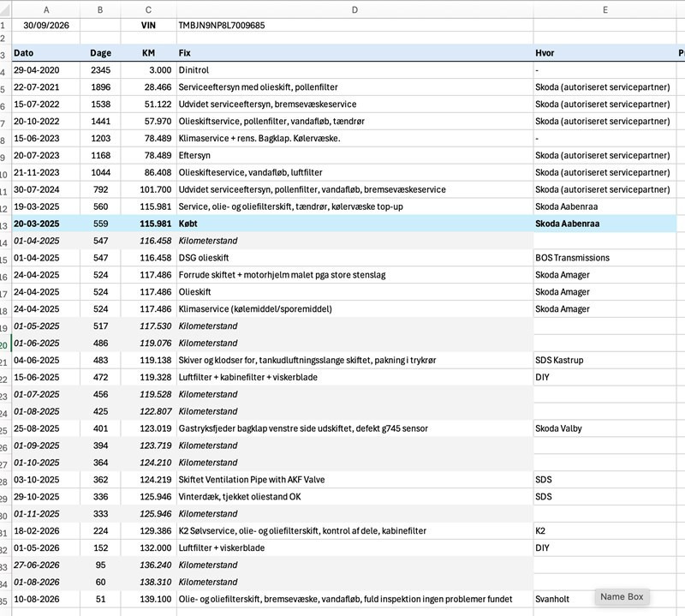The image size is (685, 616).
Task: Select column A by its header
Action: [46, 9]
